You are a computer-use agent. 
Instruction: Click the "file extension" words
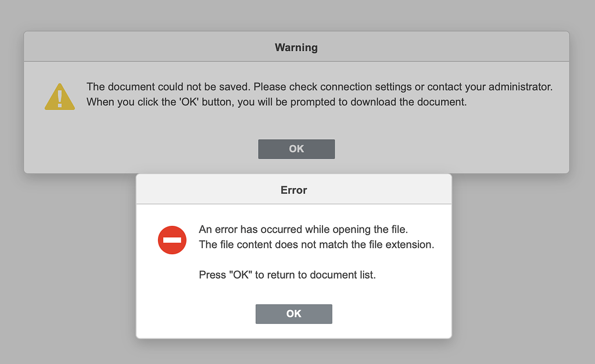point(401,244)
